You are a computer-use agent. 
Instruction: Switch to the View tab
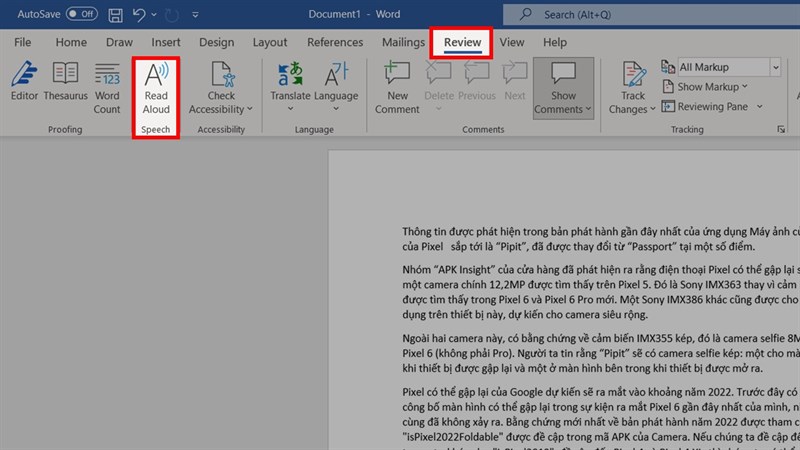[x=512, y=42]
